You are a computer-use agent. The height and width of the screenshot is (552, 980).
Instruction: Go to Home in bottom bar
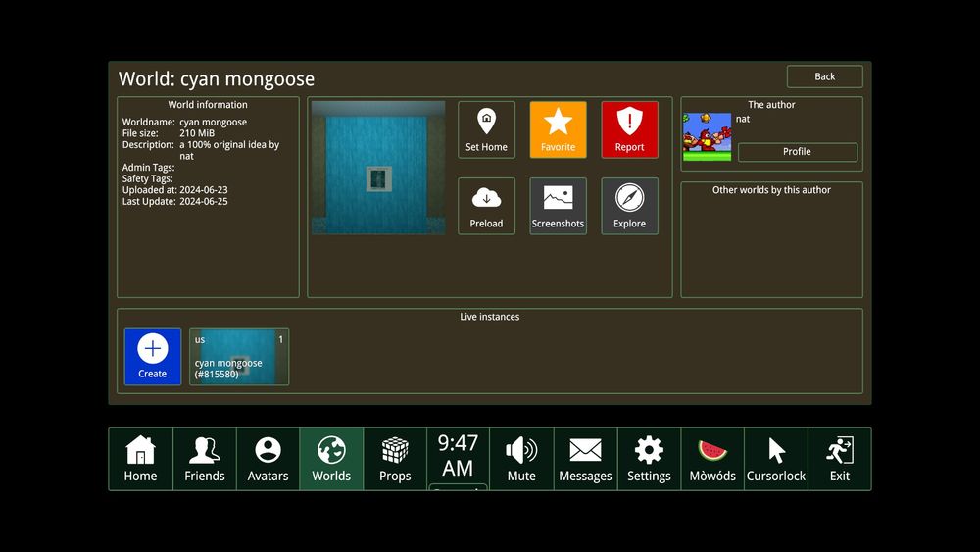click(x=140, y=459)
